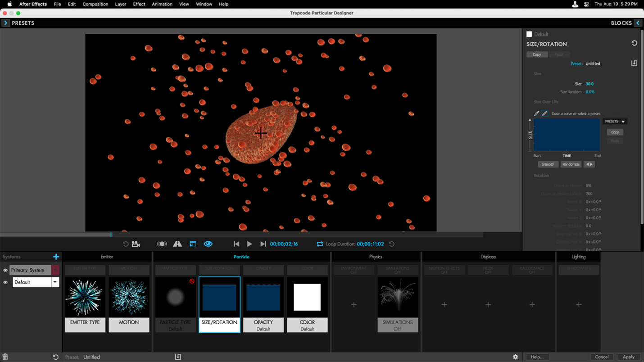Save preset icon in bottom bar
The image size is (644, 362).
pos(178,357)
